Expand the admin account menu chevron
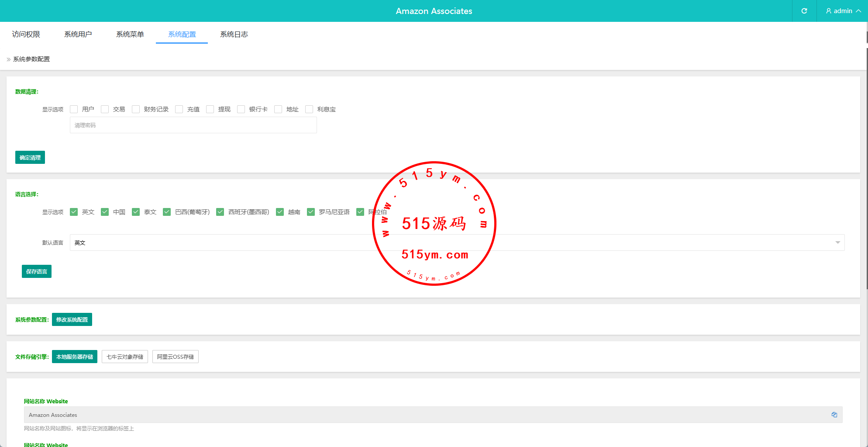 pyautogui.click(x=858, y=11)
